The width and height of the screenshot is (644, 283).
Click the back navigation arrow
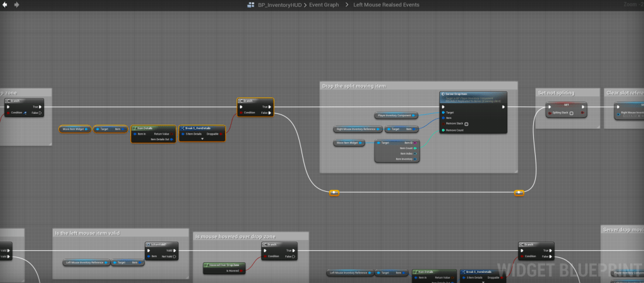pyautogui.click(x=5, y=4)
